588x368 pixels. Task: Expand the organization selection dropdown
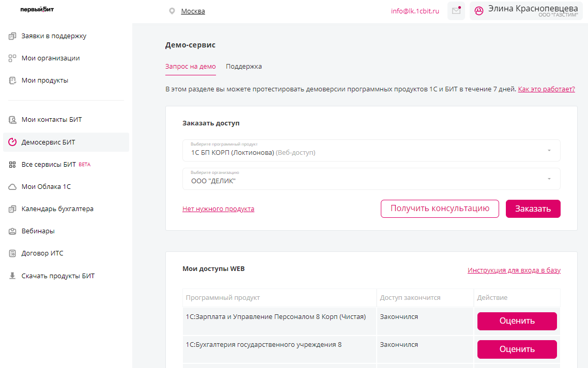coord(549,179)
